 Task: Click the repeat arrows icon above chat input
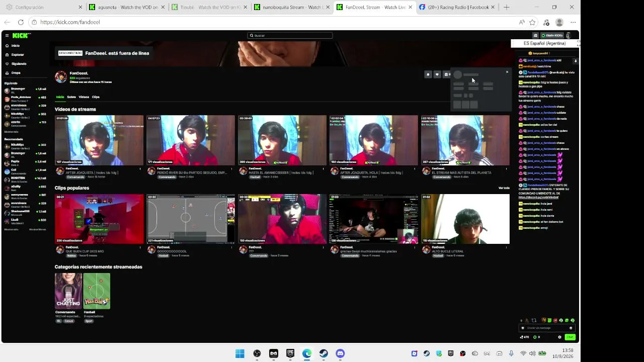point(534,320)
